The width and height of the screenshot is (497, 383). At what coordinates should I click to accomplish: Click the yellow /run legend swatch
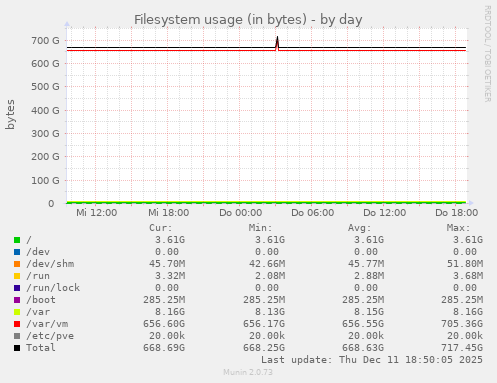pos(17,276)
